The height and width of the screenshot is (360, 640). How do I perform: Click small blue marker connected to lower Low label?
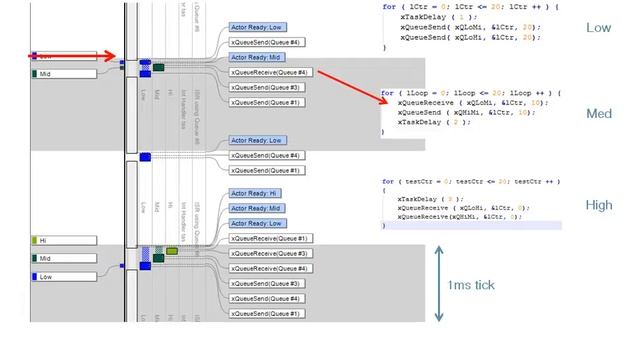click(x=122, y=266)
